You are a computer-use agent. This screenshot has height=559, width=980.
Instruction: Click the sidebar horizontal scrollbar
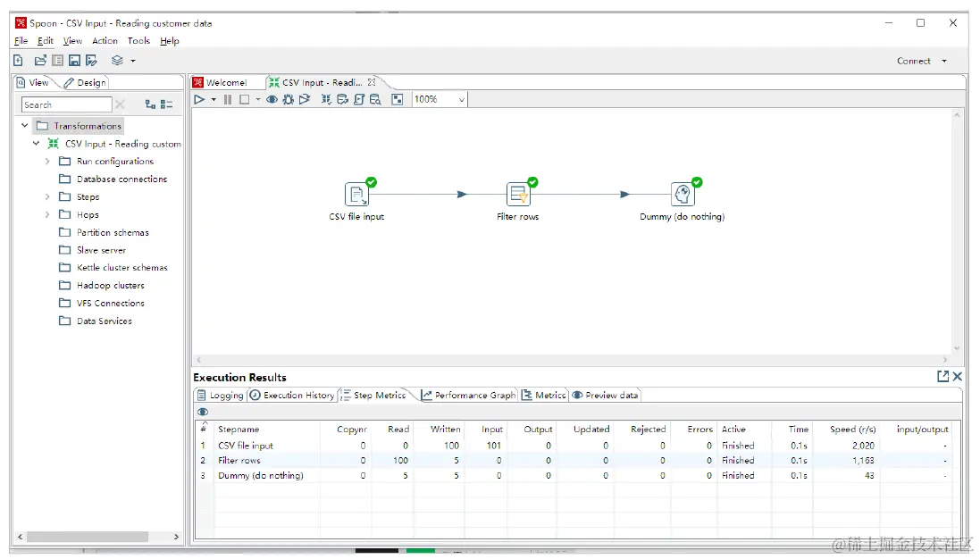point(88,537)
